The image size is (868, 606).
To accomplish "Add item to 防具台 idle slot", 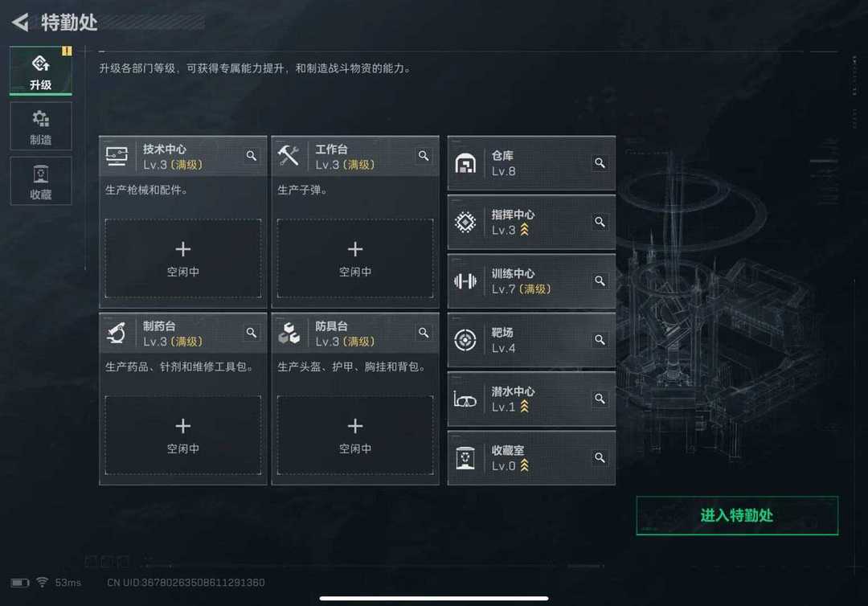I will [355, 436].
